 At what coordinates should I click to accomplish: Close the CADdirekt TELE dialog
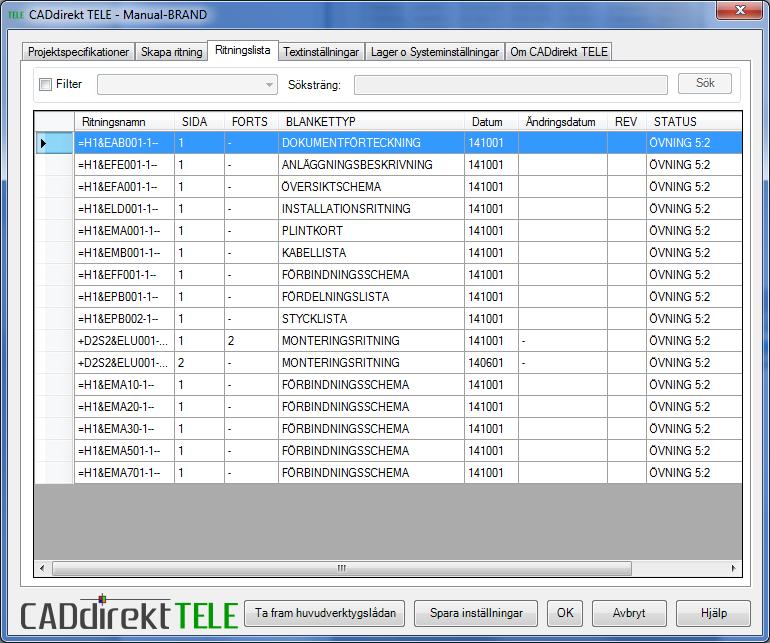point(740,10)
